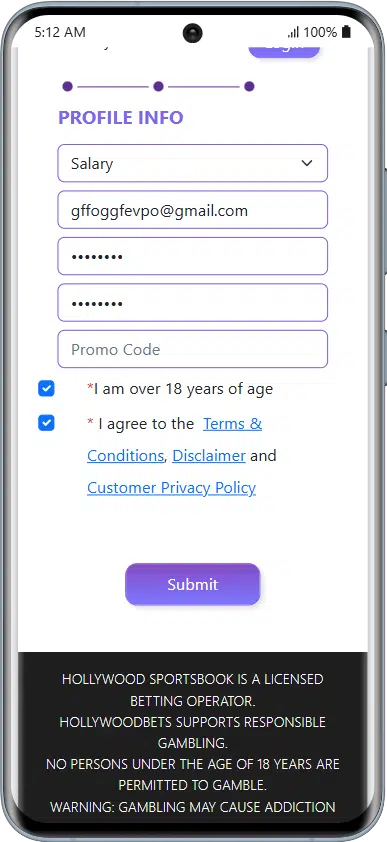Focus the confirm password field

[193, 302]
